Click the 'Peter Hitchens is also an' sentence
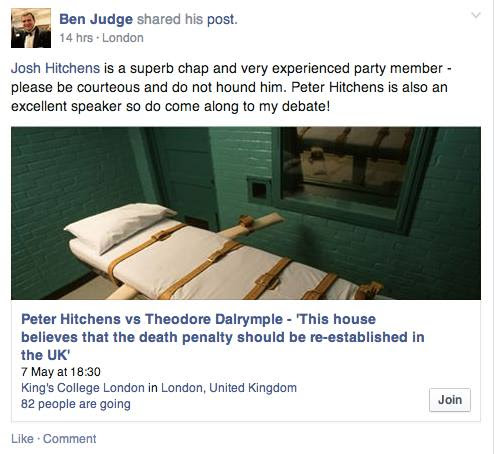Viewport: 494px width, 454px height. pyautogui.click(x=369, y=87)
